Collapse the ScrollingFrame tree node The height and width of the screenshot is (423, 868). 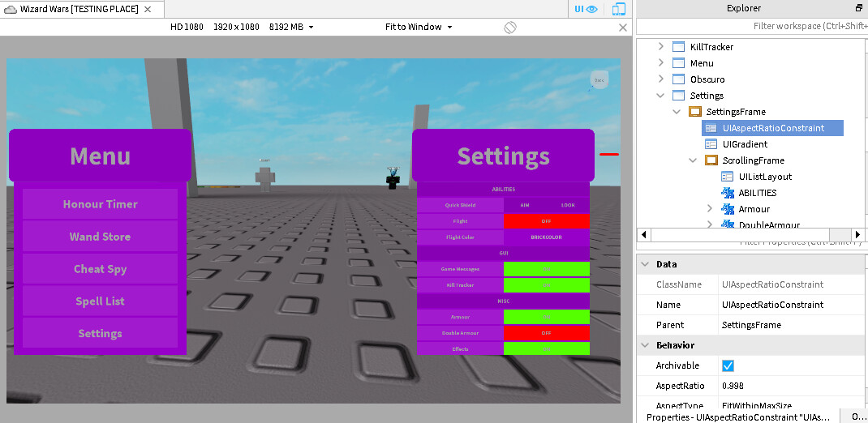(693, 160)
